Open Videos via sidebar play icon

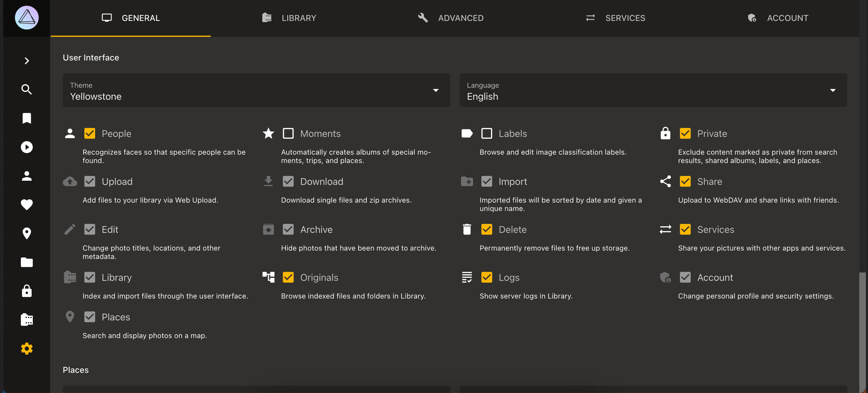tap(27, 147)
